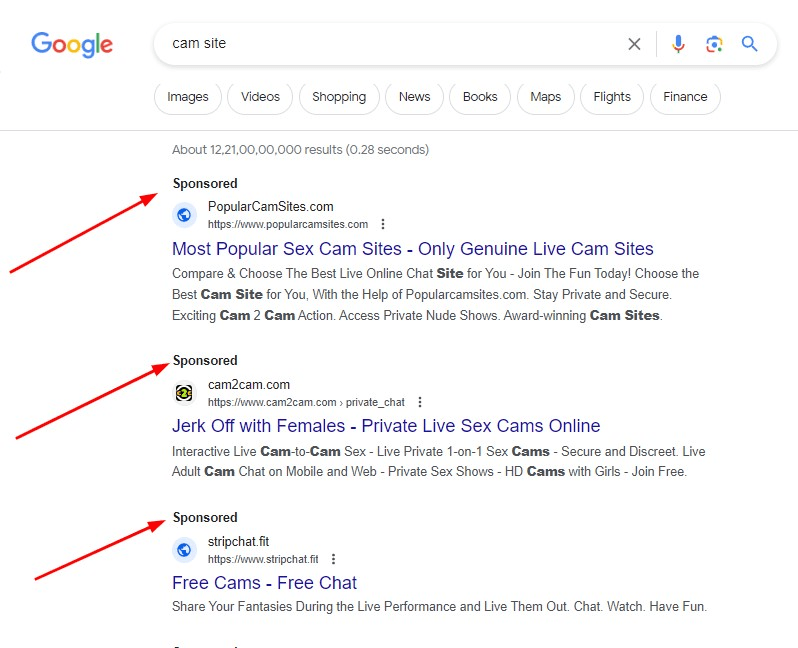Open Google Lens image search
Viewport: 798px width, 648px height.
pyautogui.click(x=714, y=44)
